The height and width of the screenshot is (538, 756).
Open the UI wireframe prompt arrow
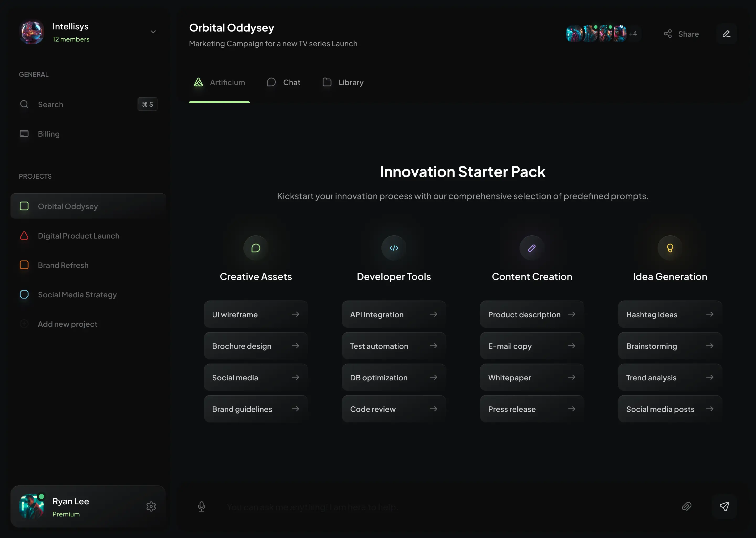[x=295, y=314]
